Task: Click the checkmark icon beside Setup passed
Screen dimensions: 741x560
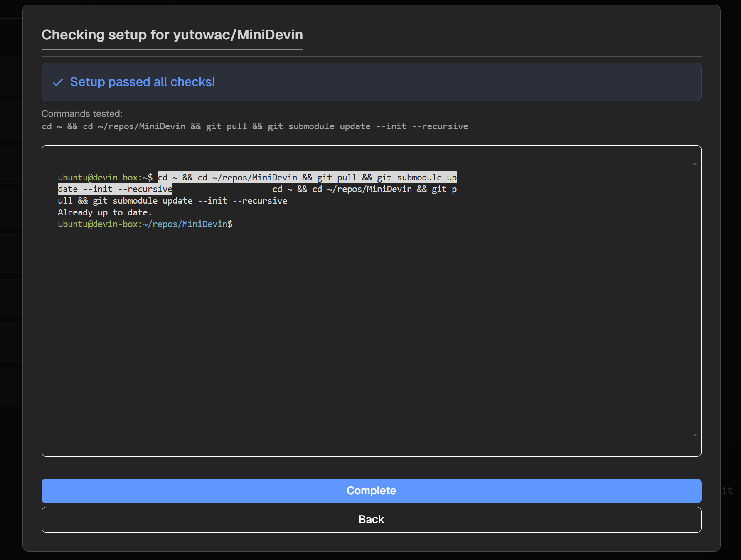Action: (58, 82)
